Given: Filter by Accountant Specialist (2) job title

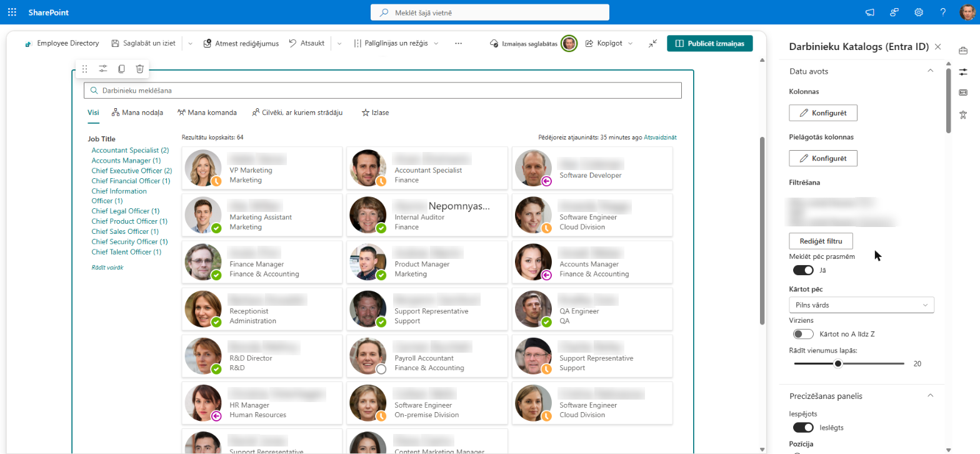Looking at the screenshot, I should click(130, 150).
